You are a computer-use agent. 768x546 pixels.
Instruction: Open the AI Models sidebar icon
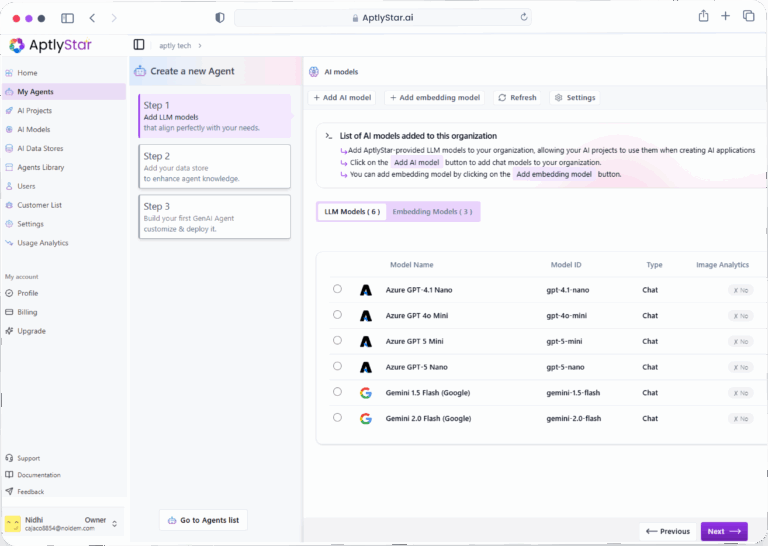click(9, 130)
